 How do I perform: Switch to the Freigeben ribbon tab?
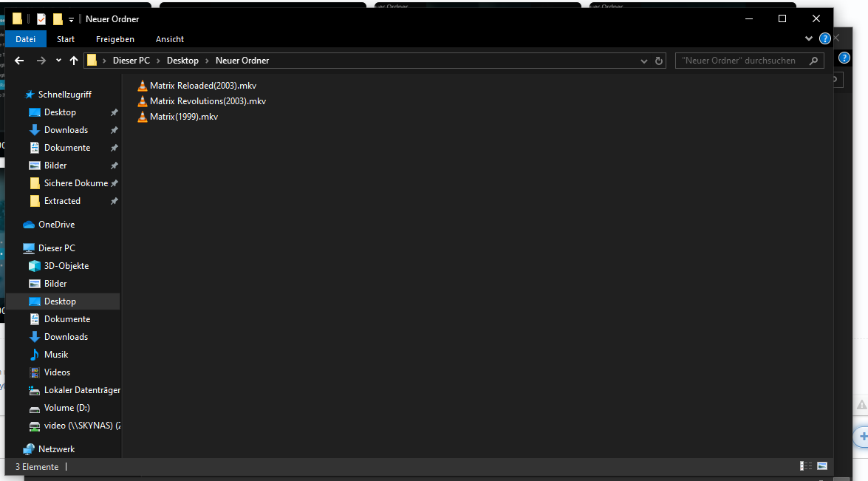[115, 39]
